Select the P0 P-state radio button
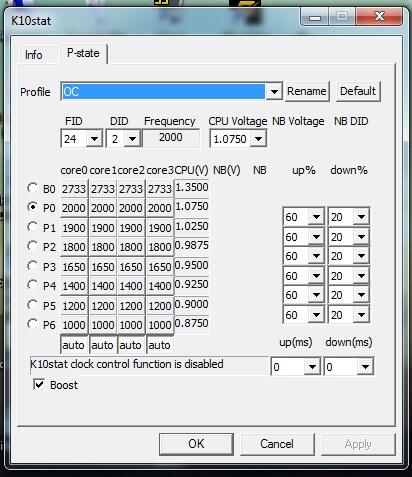412x477 pixels. click(32, 207)
